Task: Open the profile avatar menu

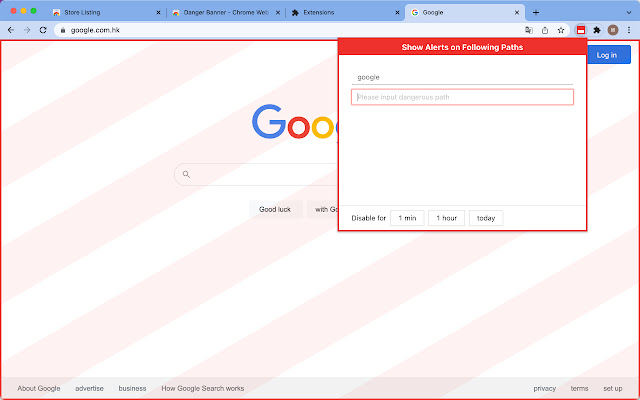Action: (613, 30)
